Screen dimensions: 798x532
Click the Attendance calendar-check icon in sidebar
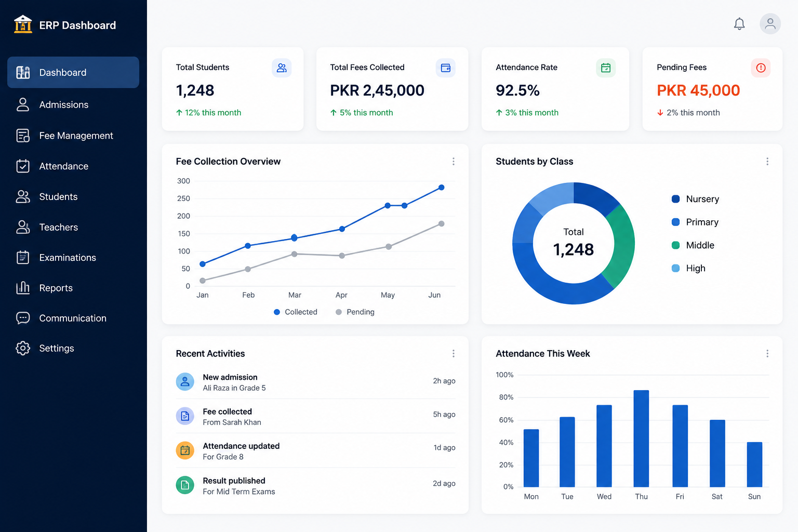coord(23,166)
